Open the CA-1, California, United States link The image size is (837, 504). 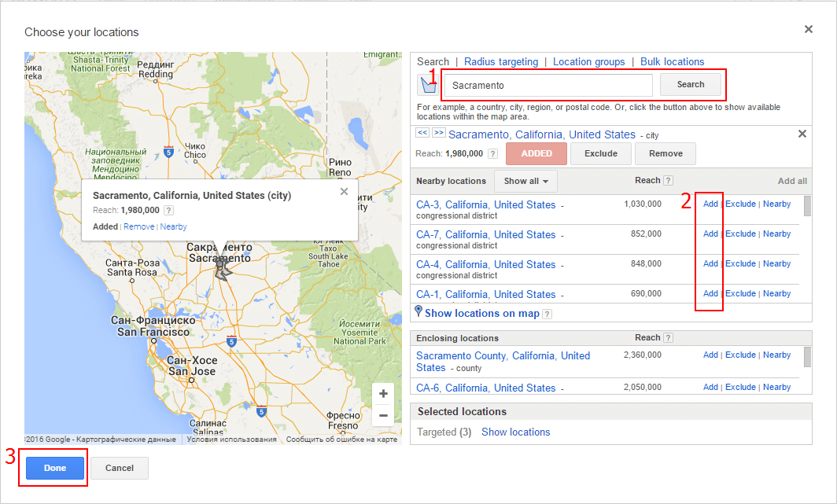point(486,294)
